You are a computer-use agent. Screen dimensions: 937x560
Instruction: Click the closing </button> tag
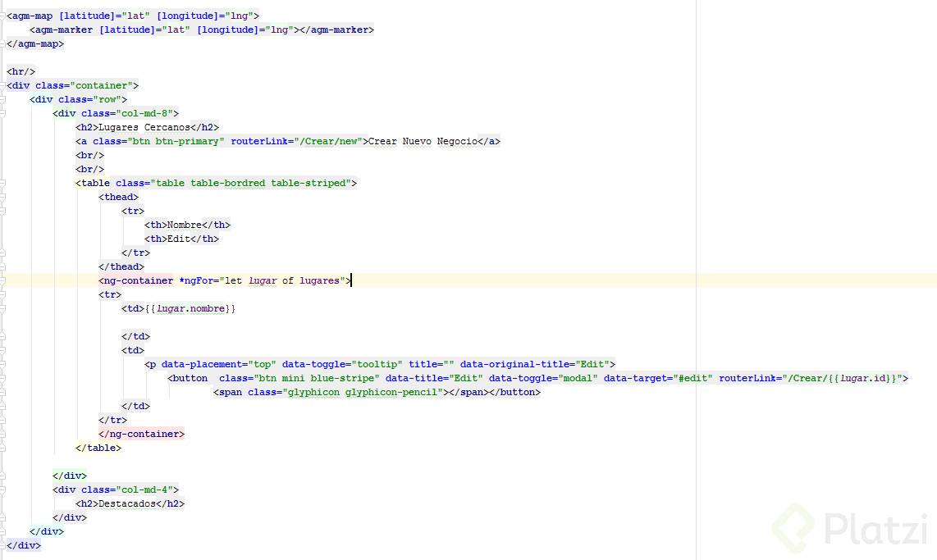click(x=514, y=392)
